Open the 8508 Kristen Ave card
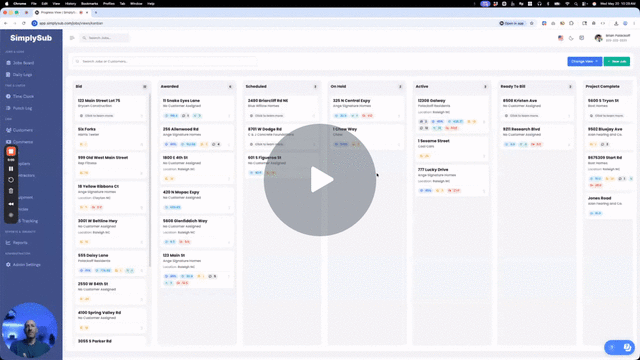 537,108
